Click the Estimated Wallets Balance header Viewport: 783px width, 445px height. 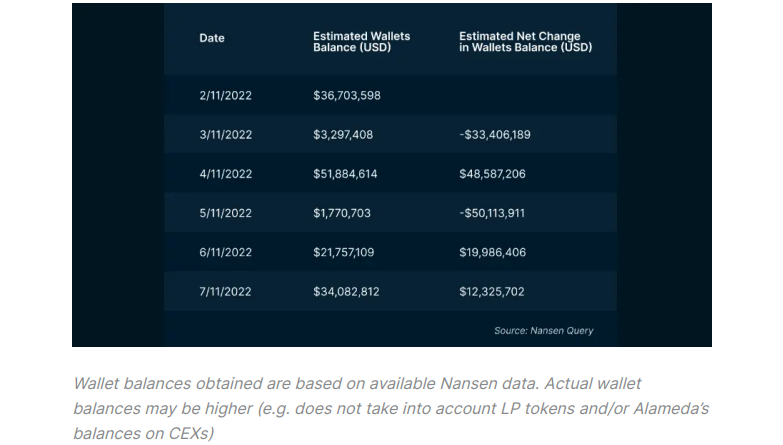pyautogui.click(x=362, y=42)
